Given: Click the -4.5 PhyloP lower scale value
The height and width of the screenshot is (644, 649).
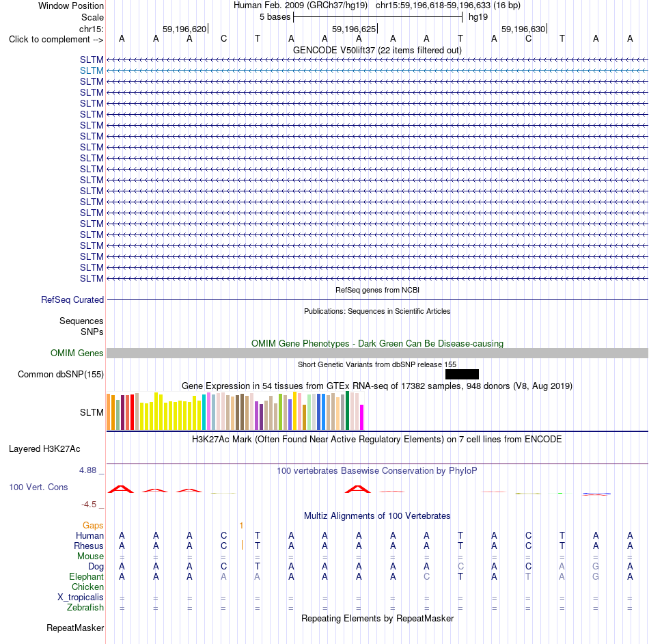Looking at the screenshot, I should pyautogui.click(x=89, y=505).
